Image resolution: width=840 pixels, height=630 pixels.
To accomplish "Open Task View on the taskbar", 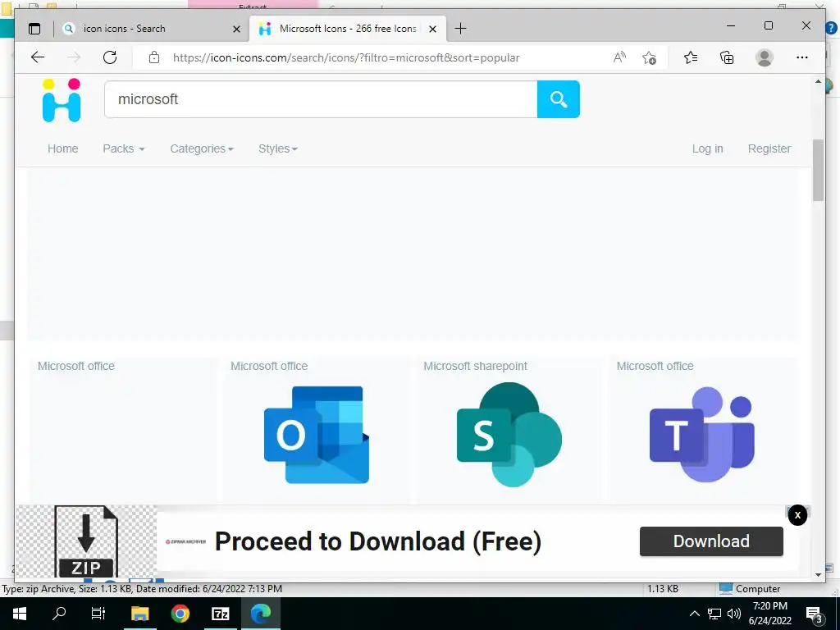I will pyautogui.click(x=98, y=614).
